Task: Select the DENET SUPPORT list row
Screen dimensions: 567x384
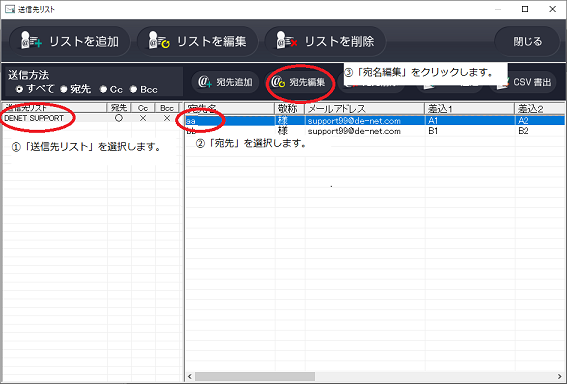Action: [x=91, y=118]
